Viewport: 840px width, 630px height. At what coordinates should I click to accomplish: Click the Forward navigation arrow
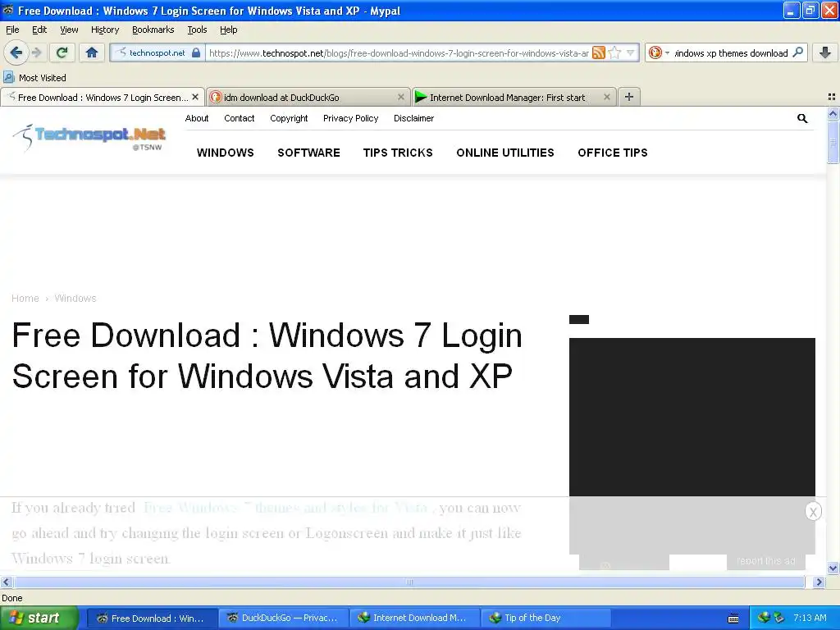(x=36, y=52)
